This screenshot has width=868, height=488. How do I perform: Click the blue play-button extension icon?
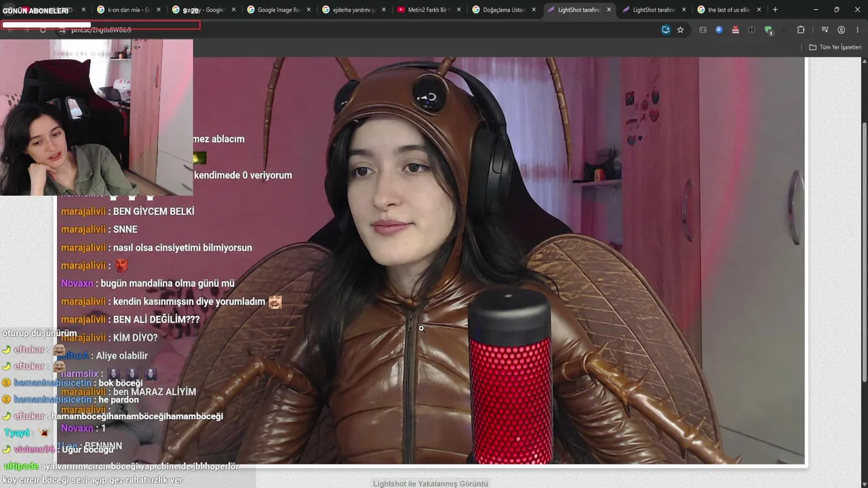(x=719, y=30)
